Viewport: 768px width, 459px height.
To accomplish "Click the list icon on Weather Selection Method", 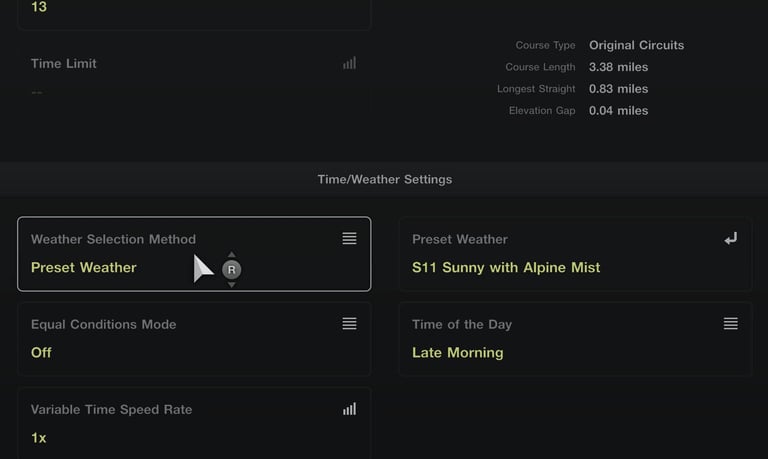I will pyautogui.click(x=349, y=239).
